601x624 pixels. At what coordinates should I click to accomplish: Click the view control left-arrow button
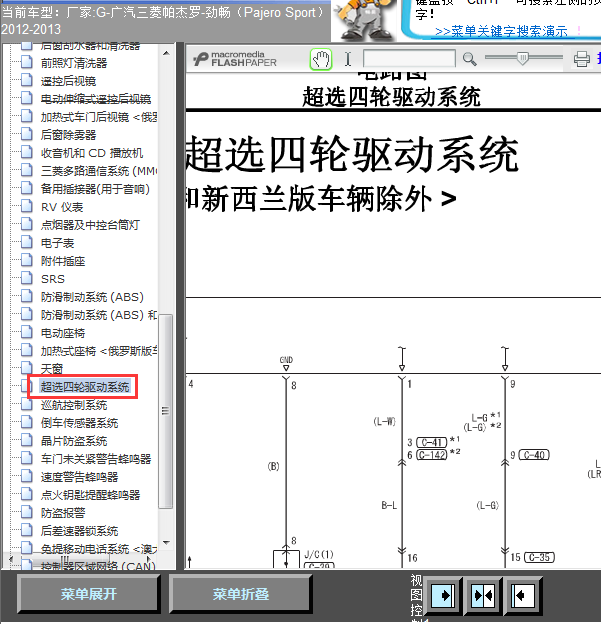[523, 595]
